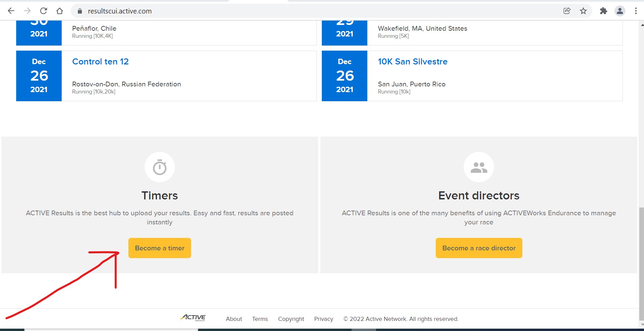Image resolution: width=644 pixels, height=331 pixels.
Task: Click the Event directors people icon
Action: pyautogui.click(x=479, y=167)
